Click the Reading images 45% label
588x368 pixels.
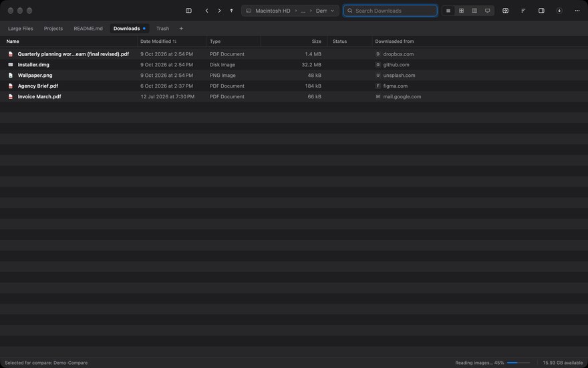point(480,363)
